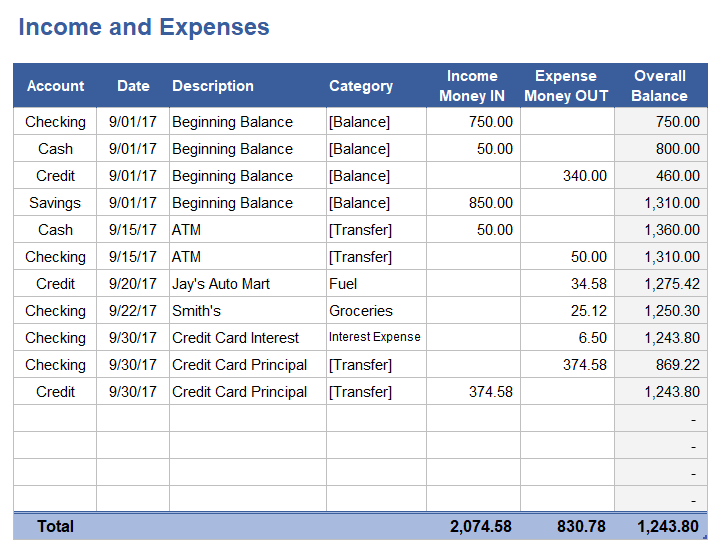
Task: Click the Fuel category cell
Action: point(343,284)
